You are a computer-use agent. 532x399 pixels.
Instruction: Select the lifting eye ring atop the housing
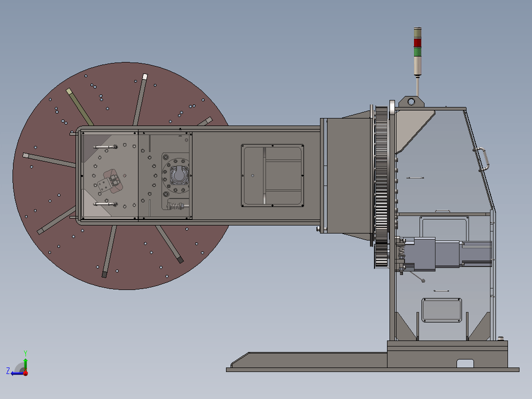click(411, 101)
